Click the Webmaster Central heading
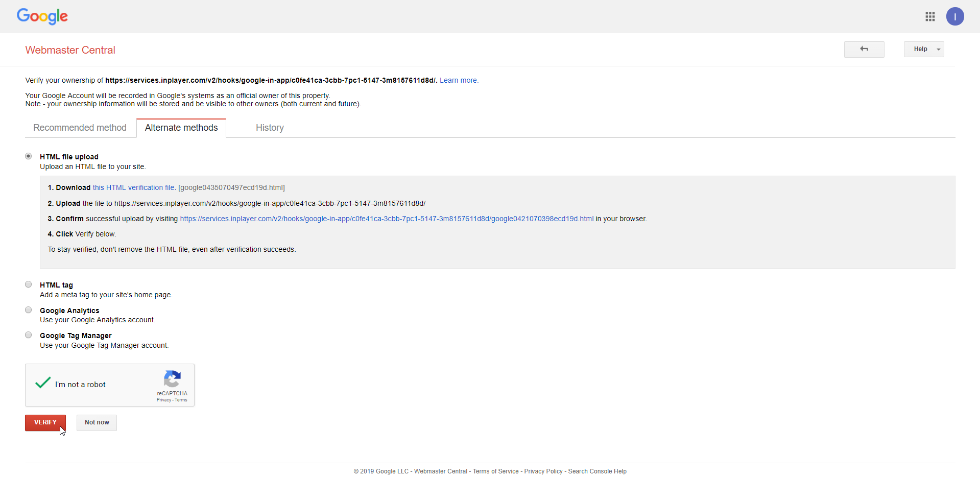The image size is (980, 477). pyautogui.click(x=70, y=50)
